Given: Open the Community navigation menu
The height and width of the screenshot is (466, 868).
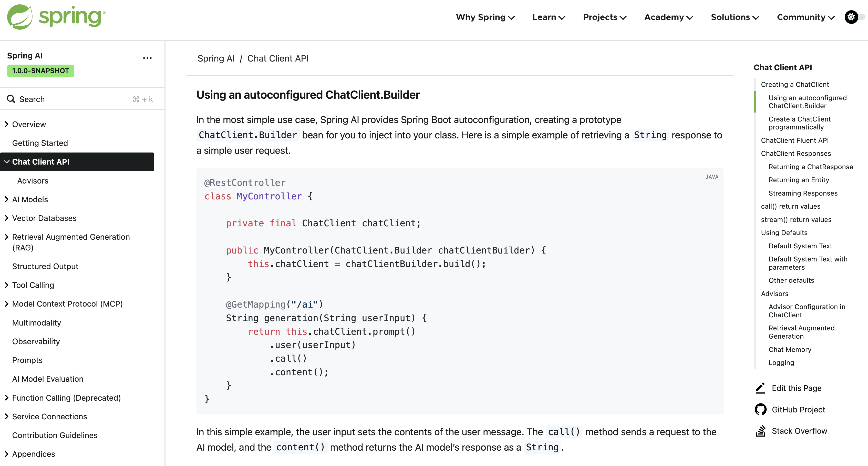Looking at the screenshot, I should (805, 17).
